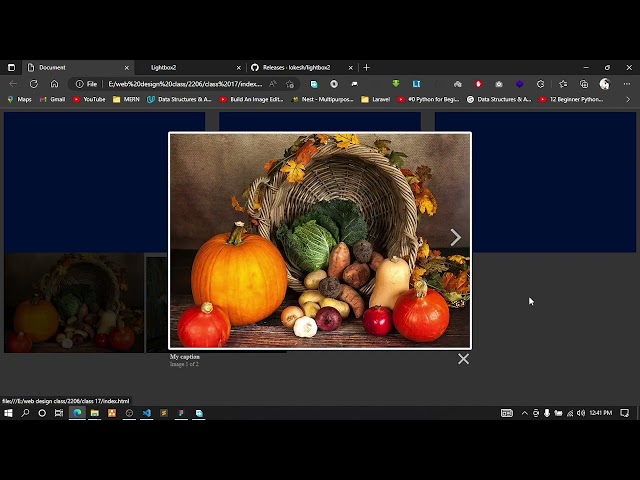
Task: Open Visual Studio Code from taskbar
Action: [147, 413]
